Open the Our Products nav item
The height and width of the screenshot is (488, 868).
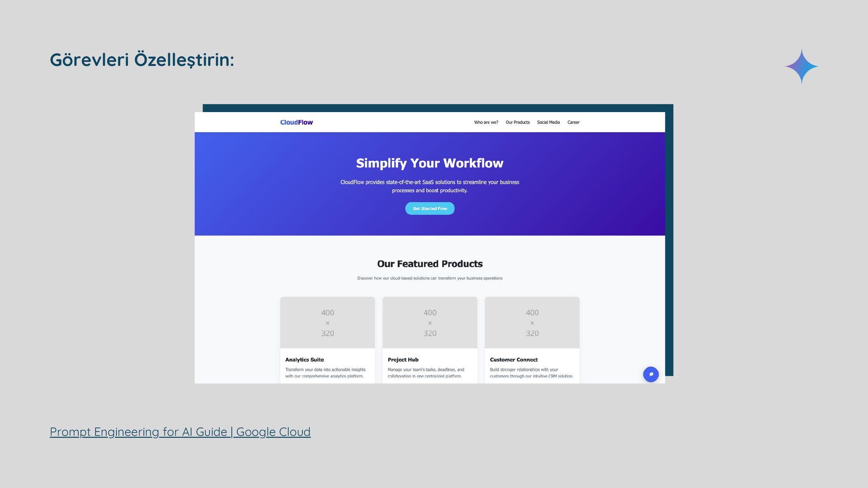tap(518, 122)
